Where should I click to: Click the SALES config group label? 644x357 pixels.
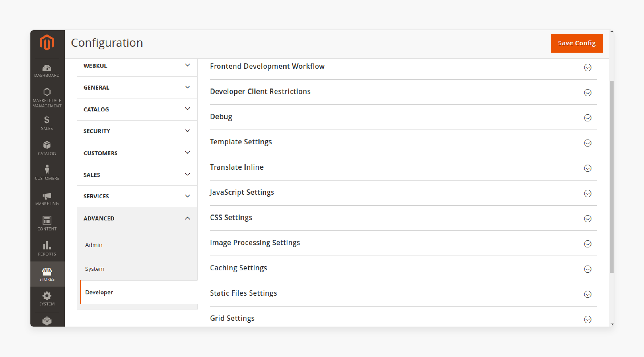coord(92,175)
